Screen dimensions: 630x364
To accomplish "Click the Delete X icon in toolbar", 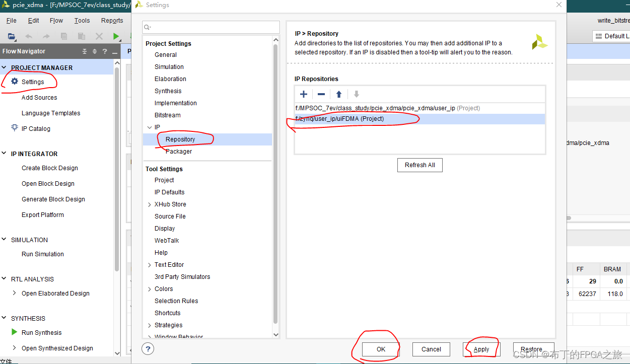I will click(x=99, y=36).
